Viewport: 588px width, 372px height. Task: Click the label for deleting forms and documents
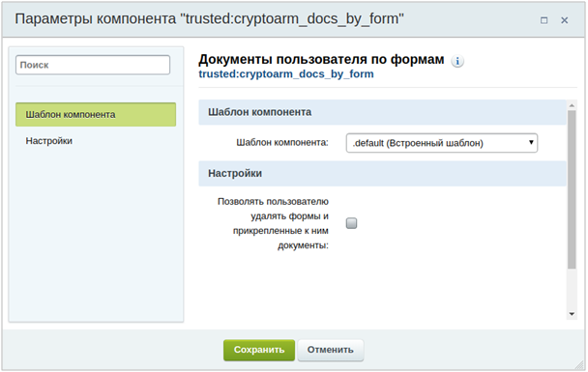(x=273, y=223)
